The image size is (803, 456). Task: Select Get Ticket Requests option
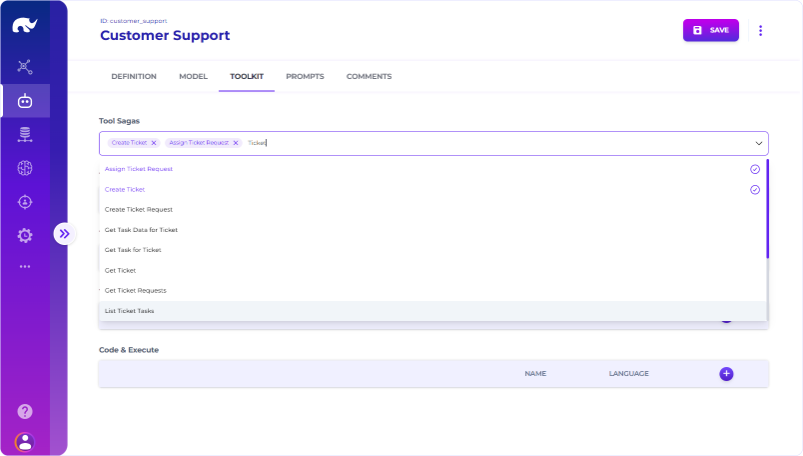(x=433, y=291)
